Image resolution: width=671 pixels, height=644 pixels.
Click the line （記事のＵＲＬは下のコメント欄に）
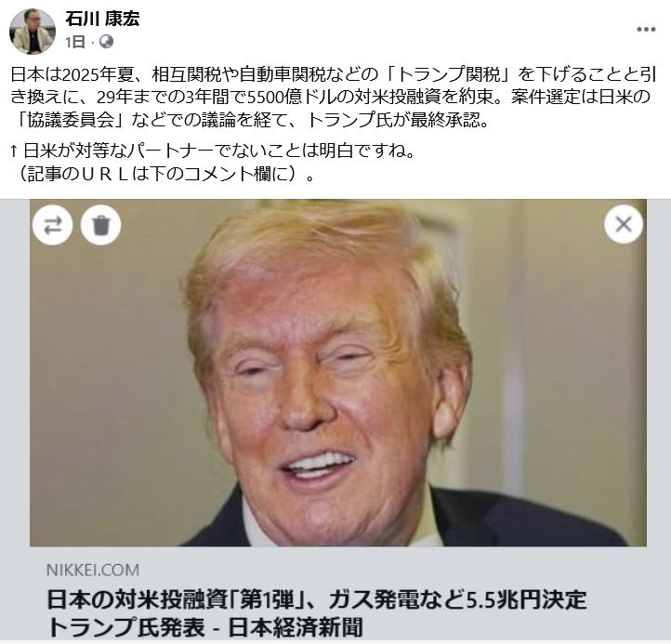point(163,174)
